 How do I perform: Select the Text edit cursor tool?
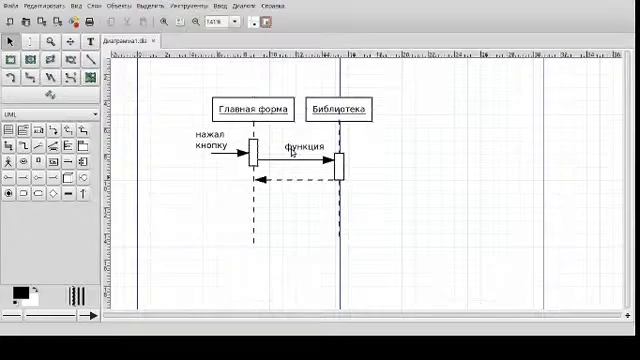click(x=30, y=42)
